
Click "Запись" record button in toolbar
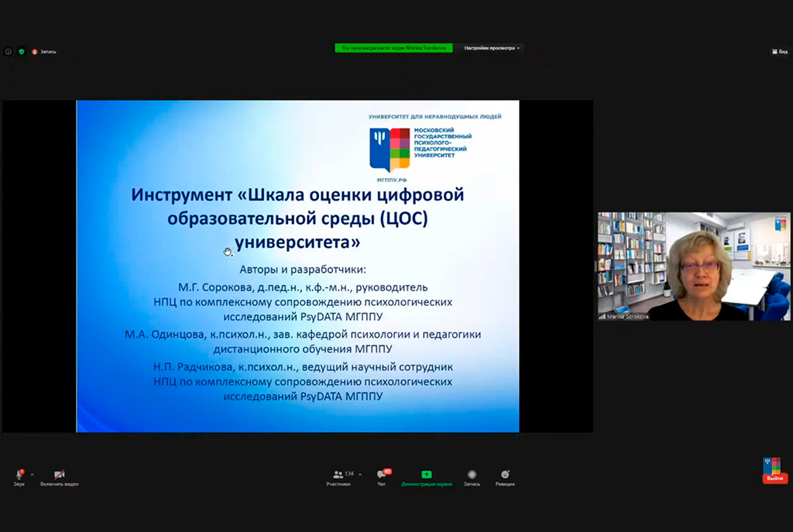472,478
